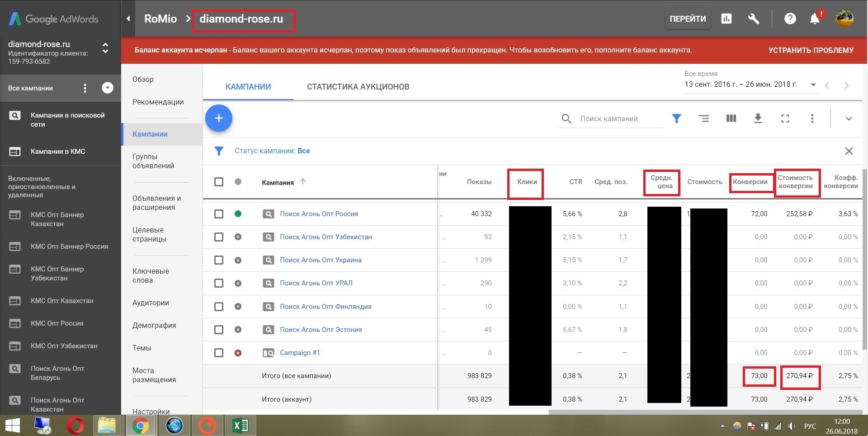This screenshot has width=868, height=436.
Task: Open the date range dropdown
Action: tap(813, 85)
